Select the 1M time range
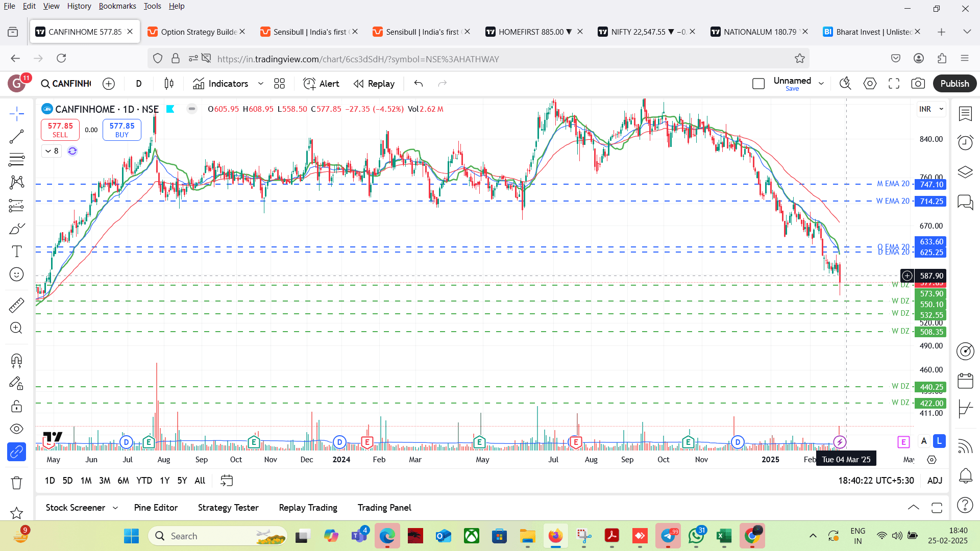Image resolution: width=980 pixels, height=551 pixels. click(86, 481)
